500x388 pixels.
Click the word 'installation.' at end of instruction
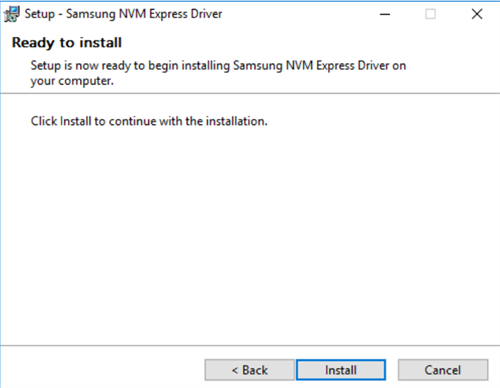coord(237,121)
